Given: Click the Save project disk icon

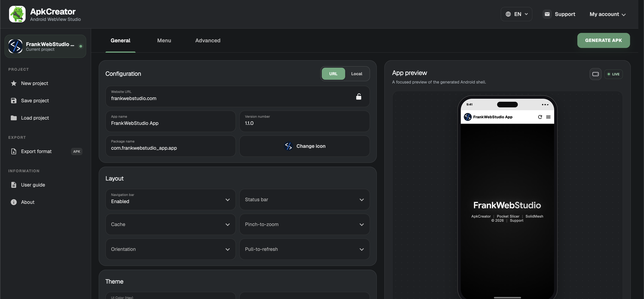Looking at the screenshot, I should [x=14, y=100].
